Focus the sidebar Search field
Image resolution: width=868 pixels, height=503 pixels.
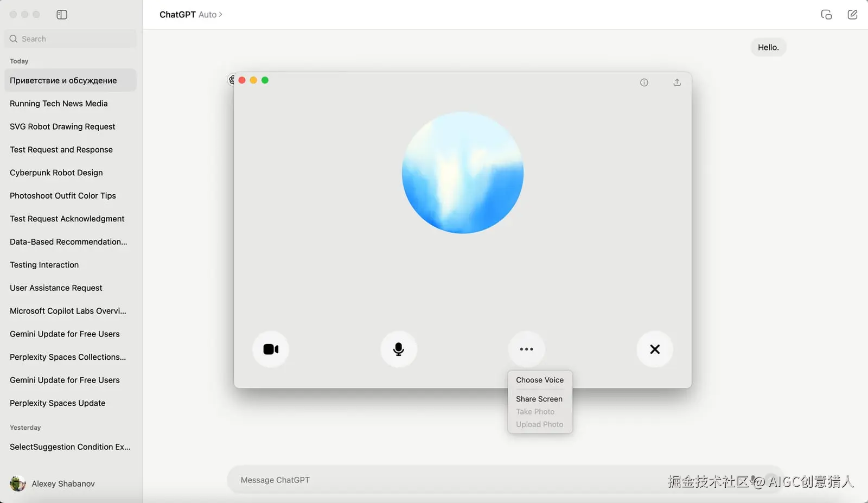tap(71, 39)
